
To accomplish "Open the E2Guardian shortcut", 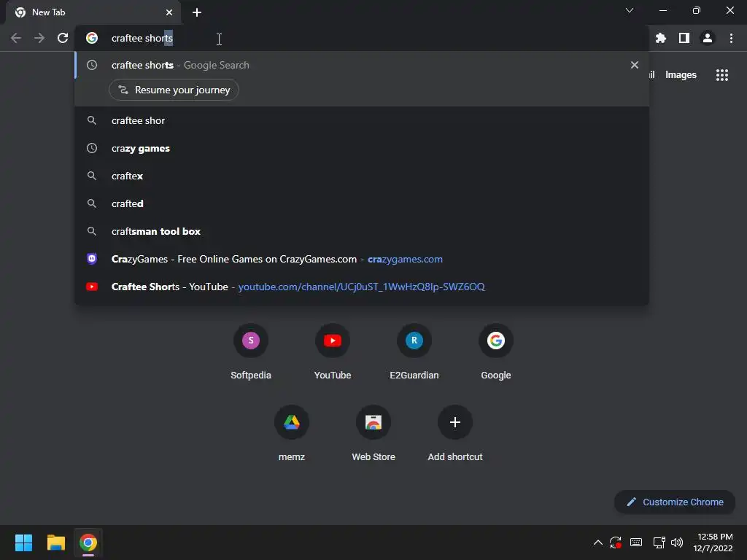I will coord(414,352).
